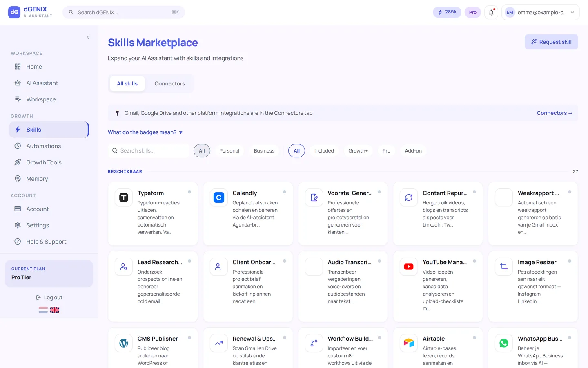Focus the Search dGENIX field
588x368 pixels.
click(x=124, y=12)
